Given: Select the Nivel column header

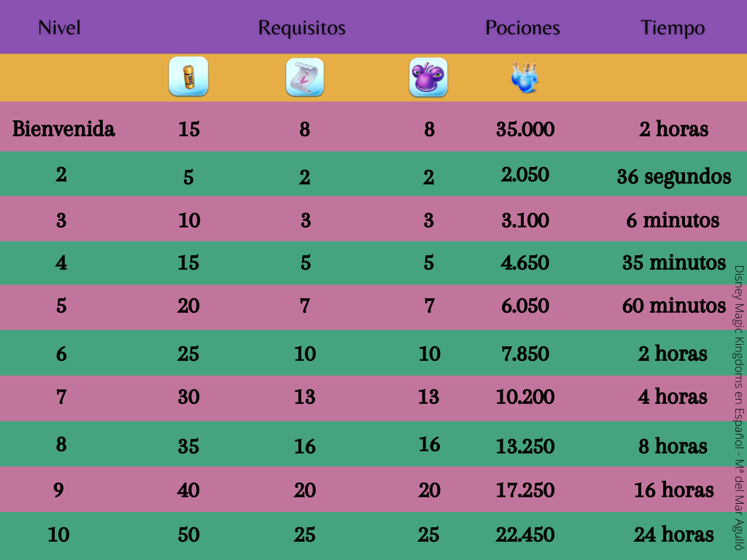Looking at the screenshot, I should (60, 28).
